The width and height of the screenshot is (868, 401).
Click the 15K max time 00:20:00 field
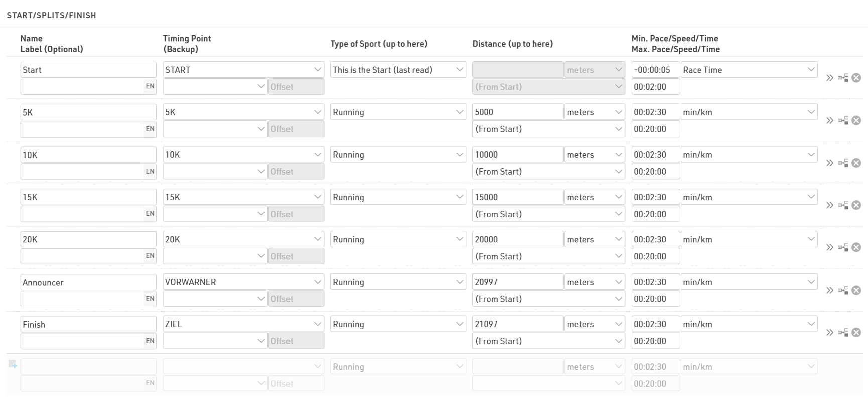tap(655, 214)
